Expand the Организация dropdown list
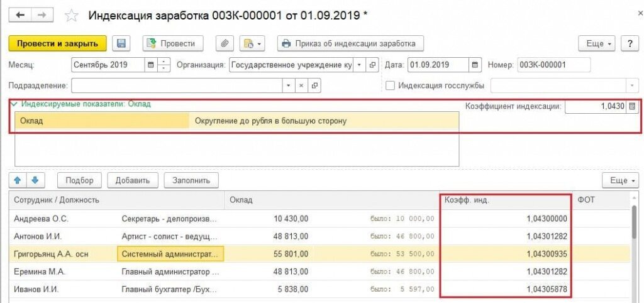Image resolution: width=644 pixels, height=303 pixels. pyautogui.click(x=359, y=65)
